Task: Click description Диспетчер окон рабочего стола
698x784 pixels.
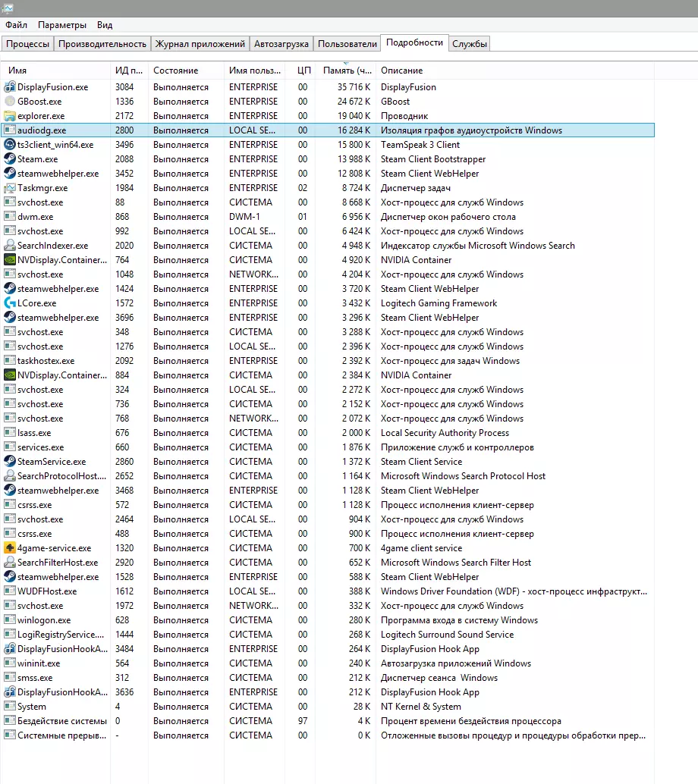Action: coord(448,217)
